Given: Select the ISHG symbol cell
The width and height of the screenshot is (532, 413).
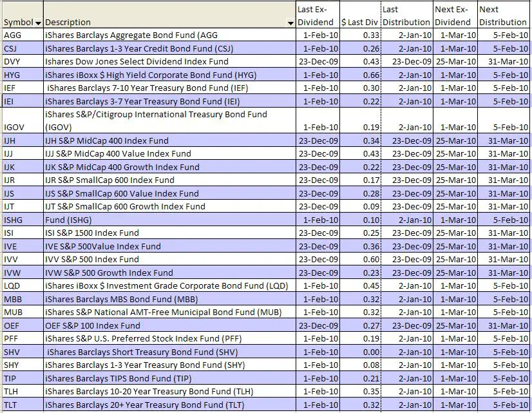Looking at the screenshot, I should pyautogui.click(x=23, y=220).
